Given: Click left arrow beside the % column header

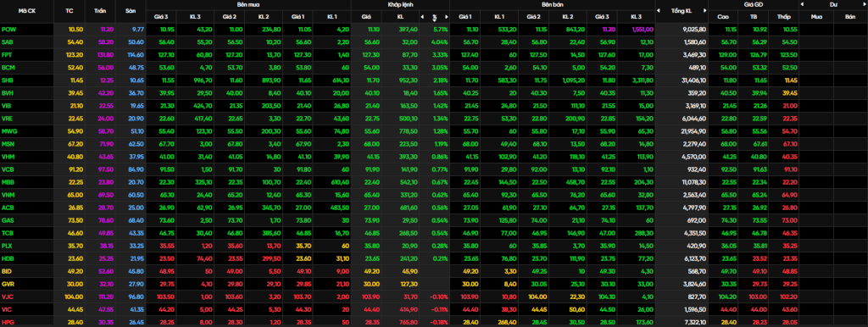Looking at the screenshot, I should pos(422,17).
